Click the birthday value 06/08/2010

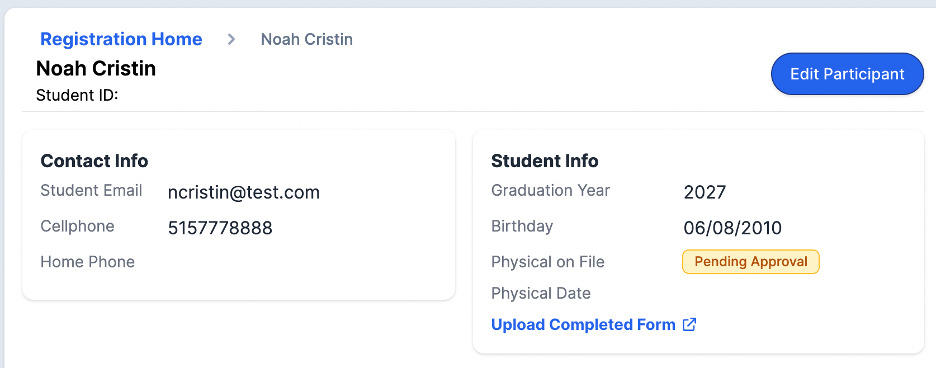pos(732,228)
